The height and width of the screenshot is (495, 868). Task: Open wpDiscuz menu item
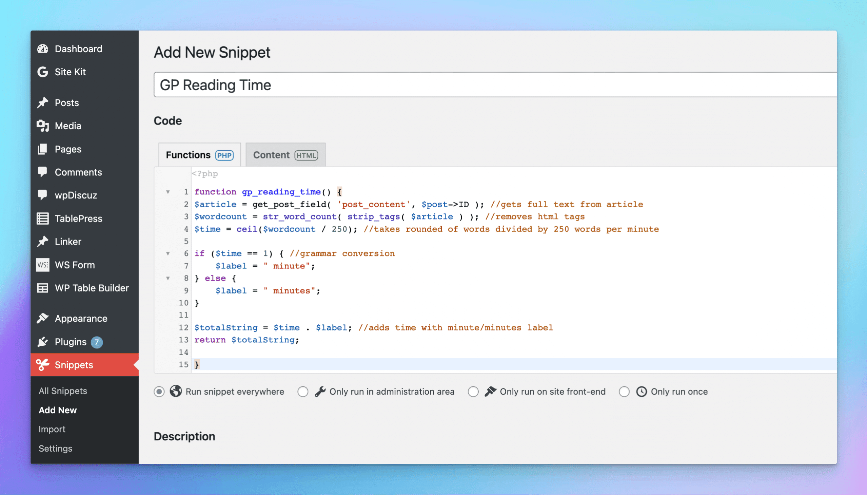point(85,195)
